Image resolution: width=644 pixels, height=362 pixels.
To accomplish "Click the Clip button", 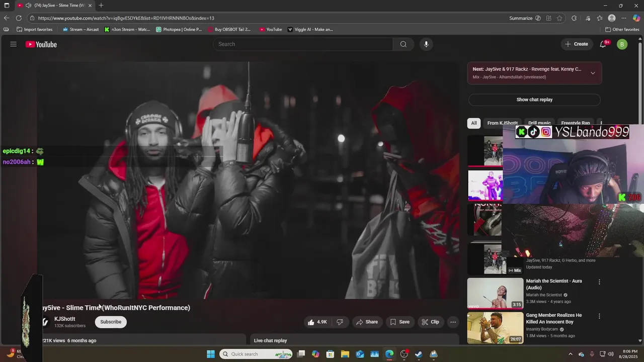I will click(x=430, y=322).
